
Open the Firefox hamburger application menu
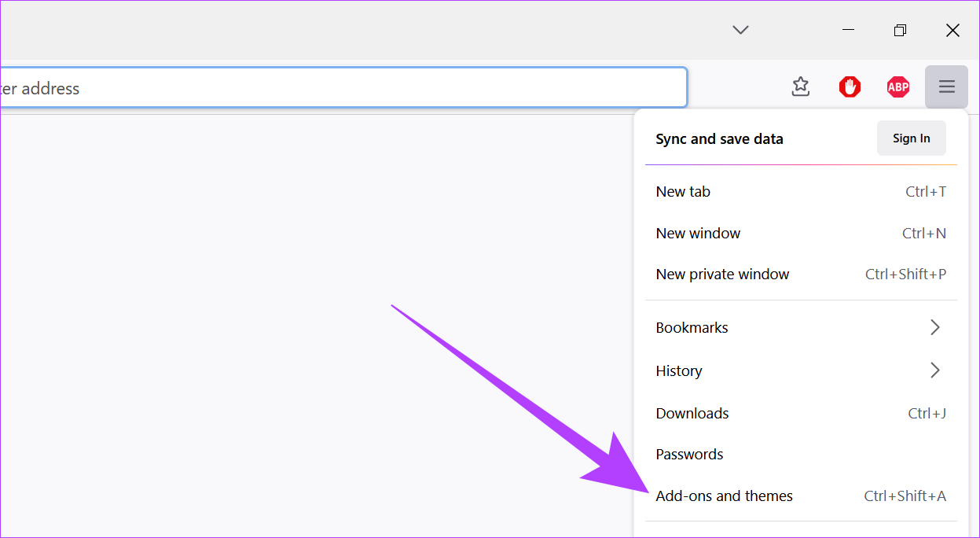point(946,87)
